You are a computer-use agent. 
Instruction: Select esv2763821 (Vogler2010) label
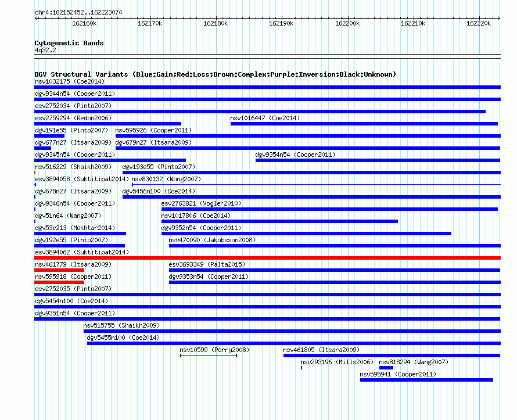click(x=201, y=203)
